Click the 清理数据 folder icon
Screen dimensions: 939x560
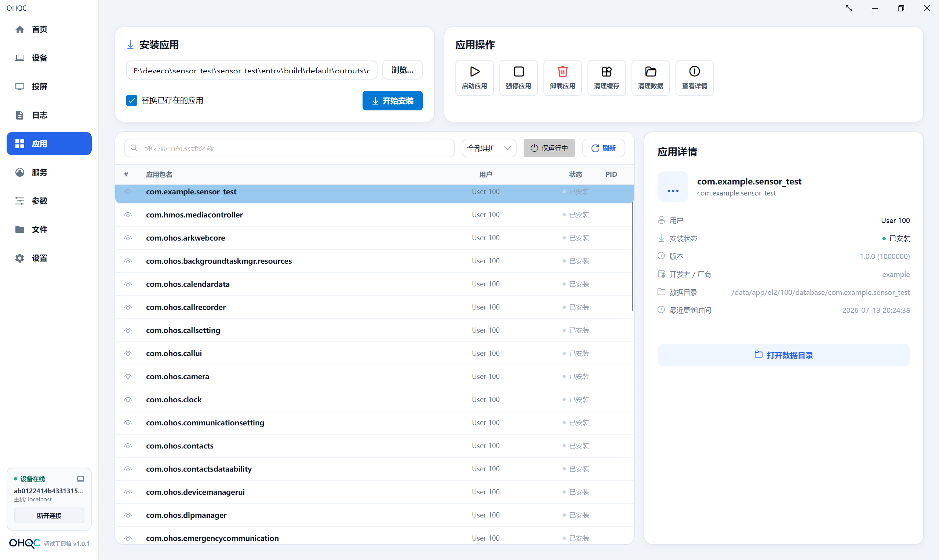(x=650, y=72)
